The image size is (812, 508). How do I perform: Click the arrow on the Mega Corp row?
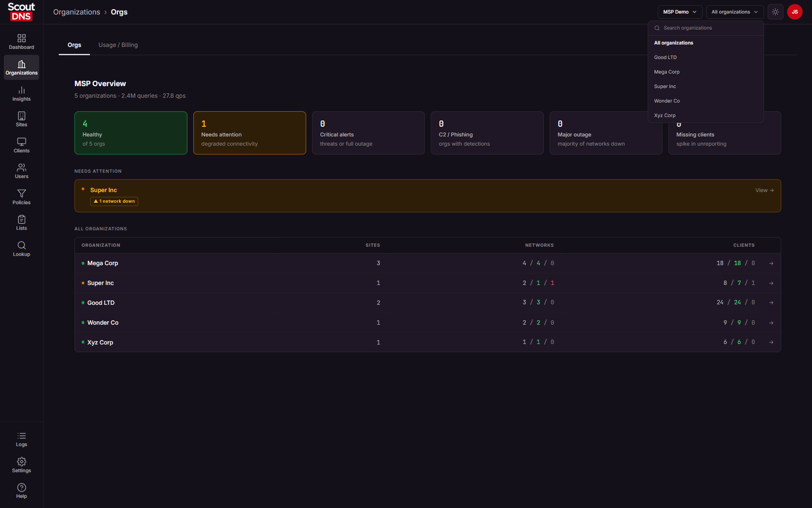point(771,264)
